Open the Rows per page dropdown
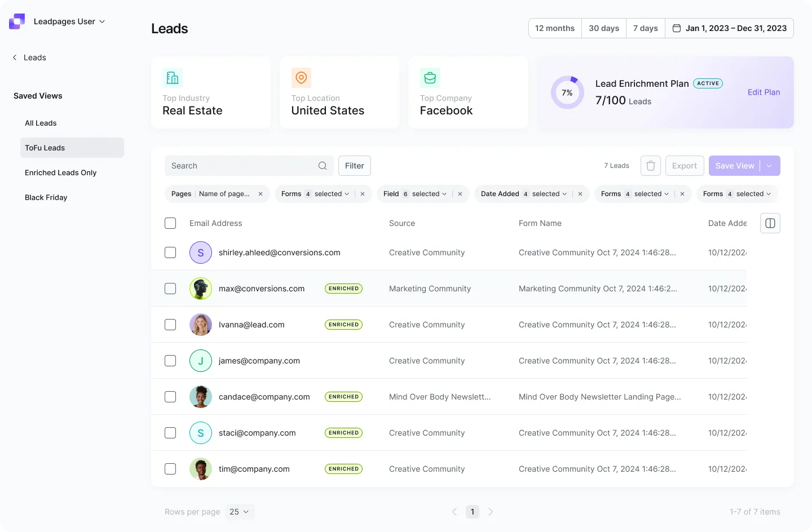Image resolution: width=812 pixels, height=532 pixels. pos(239,512)
